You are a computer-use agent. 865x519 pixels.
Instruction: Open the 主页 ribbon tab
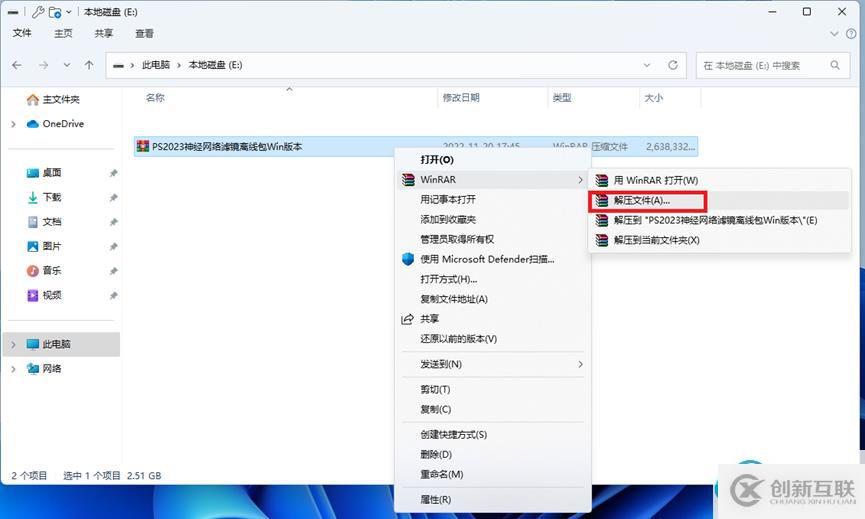[63, 33]
